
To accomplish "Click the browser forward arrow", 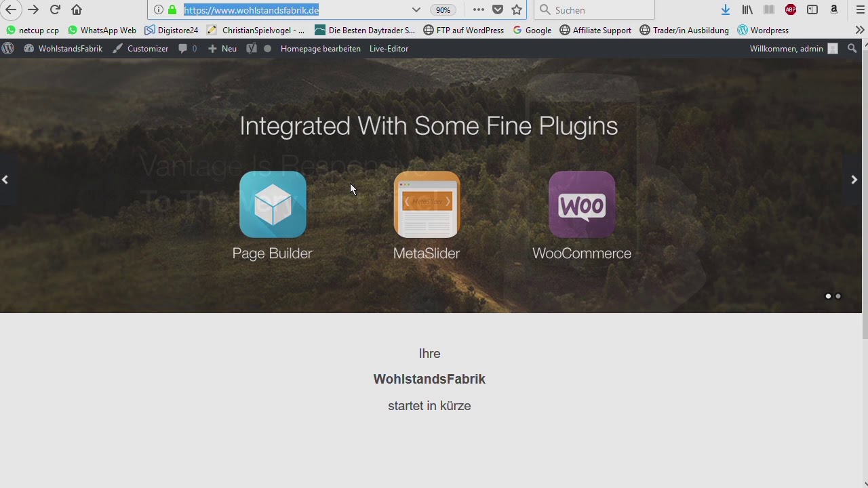I will point(33,9).
